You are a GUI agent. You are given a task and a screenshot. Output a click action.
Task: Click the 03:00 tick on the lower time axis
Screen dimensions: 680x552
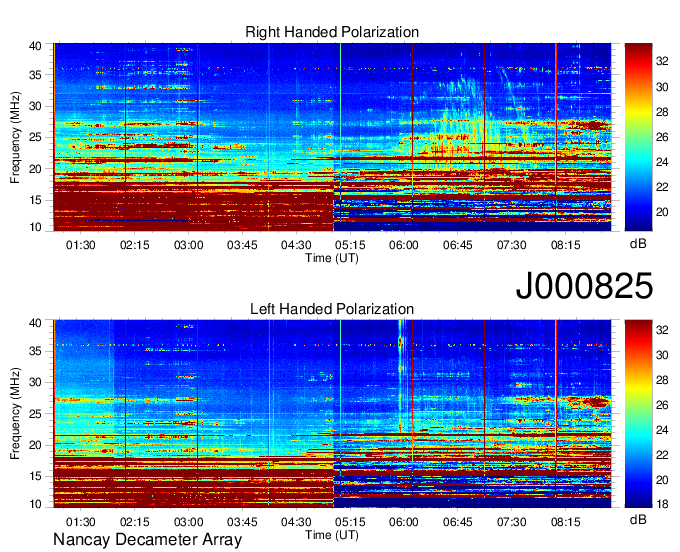click(189, 522)
